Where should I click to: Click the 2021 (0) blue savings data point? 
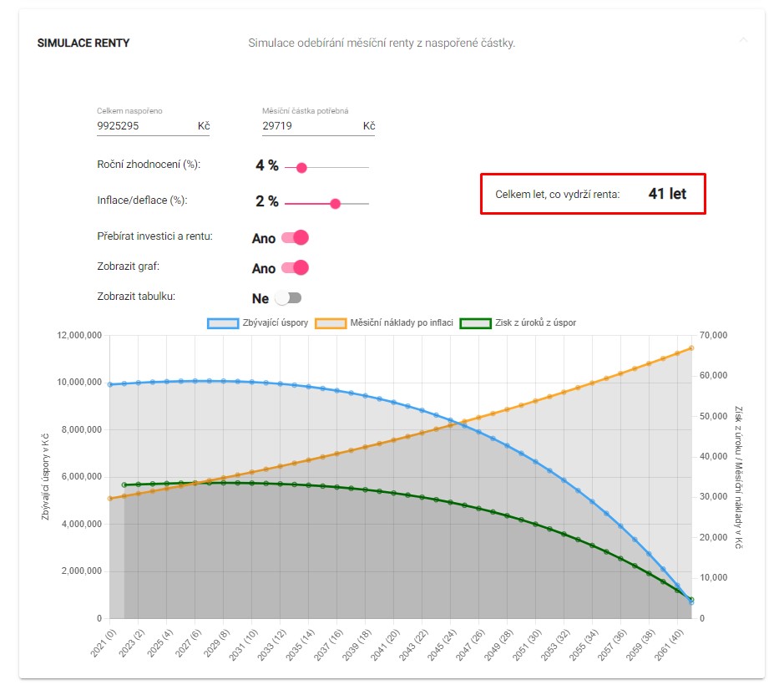point(109,384)
